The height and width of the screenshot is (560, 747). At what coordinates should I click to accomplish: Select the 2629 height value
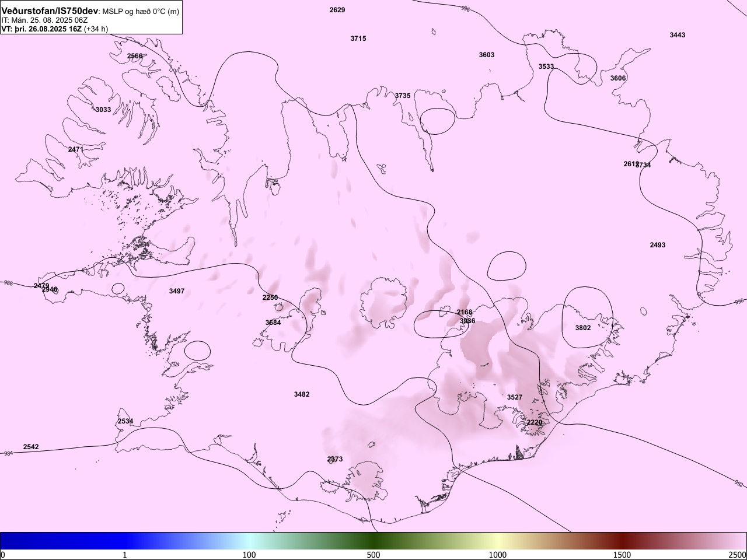pos(337,10)
